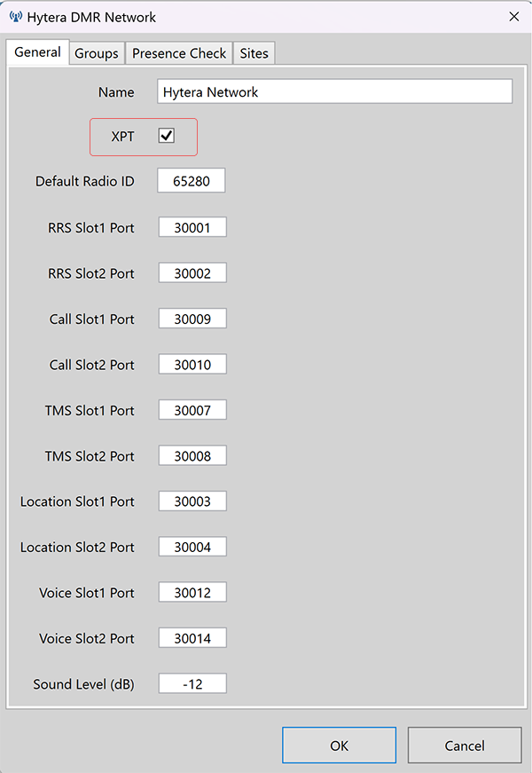Edit the TMS Slot1 Port value
The height and width of the screenshot is (773, 532).
[x=192, y=409]
